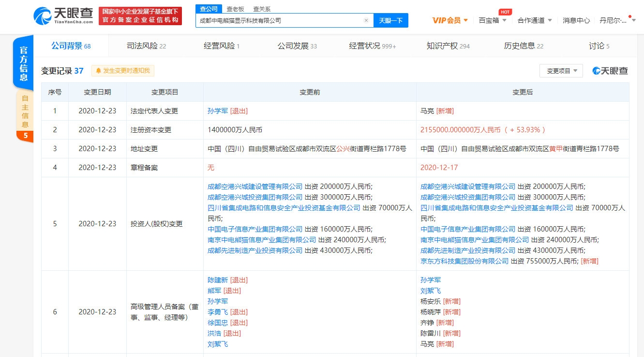
Task: Clear the search box via the × icon
Action: [366, 20]
